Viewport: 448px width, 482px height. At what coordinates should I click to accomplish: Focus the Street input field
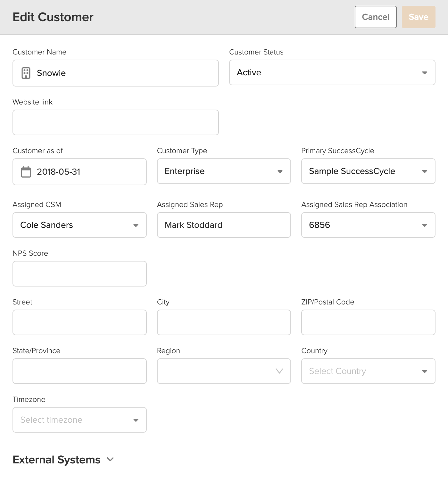79,322
